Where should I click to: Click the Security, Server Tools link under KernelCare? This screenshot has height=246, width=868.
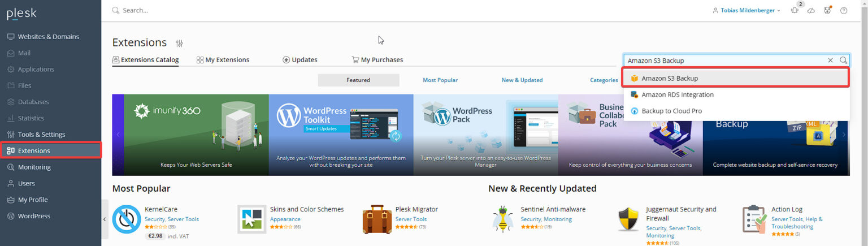pyautogui.click(x=172, y=219)
